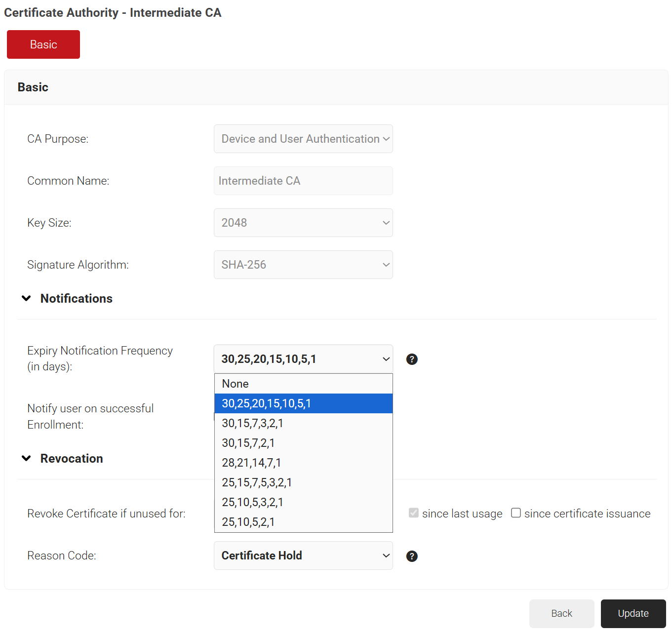
Task: Click the Back button
Action: (561, 613)
